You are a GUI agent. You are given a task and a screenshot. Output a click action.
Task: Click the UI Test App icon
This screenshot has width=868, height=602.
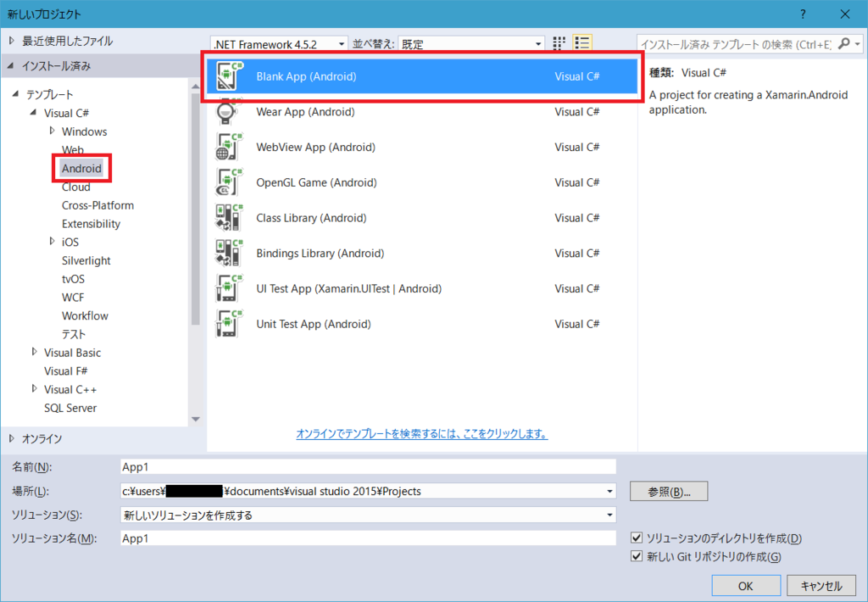tap(229, 289)
